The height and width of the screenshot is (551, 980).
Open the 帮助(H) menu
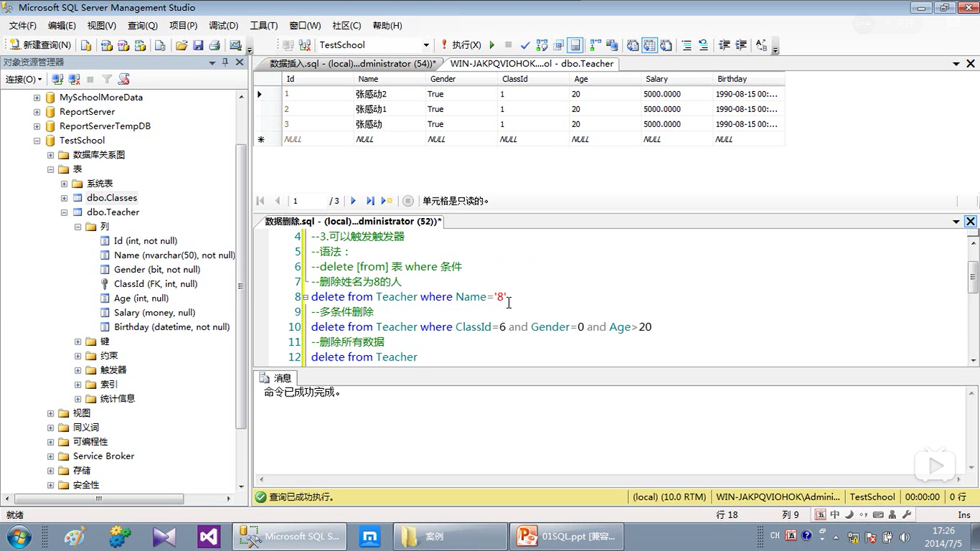click(x=387, y=25)
